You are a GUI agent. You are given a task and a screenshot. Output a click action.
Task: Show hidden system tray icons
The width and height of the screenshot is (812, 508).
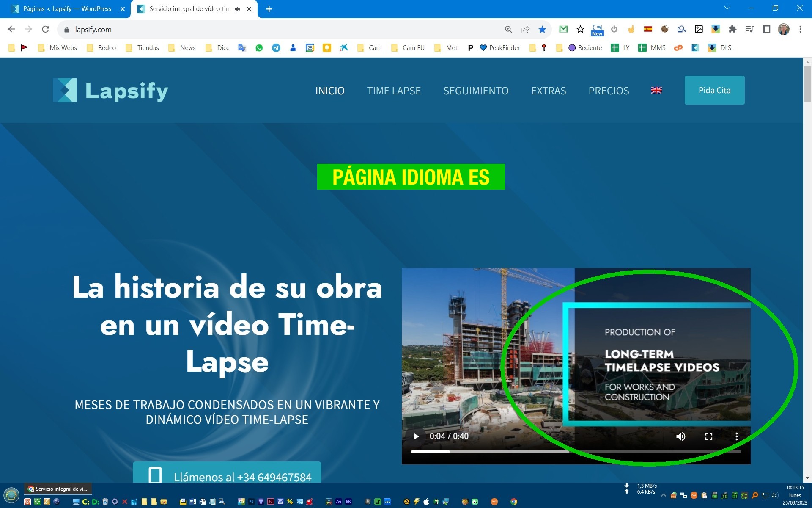click(x=663, y=495)
